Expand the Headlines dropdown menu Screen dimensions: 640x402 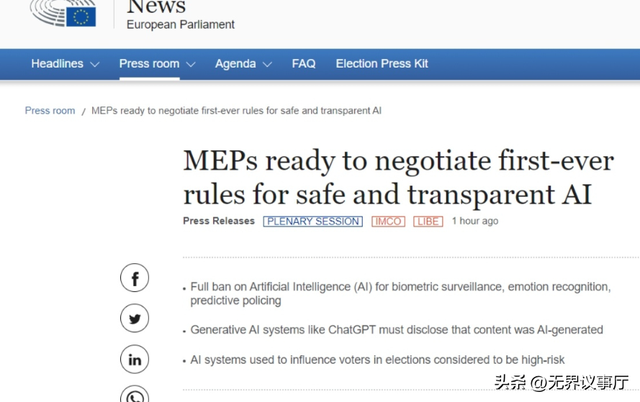[65, 64]
